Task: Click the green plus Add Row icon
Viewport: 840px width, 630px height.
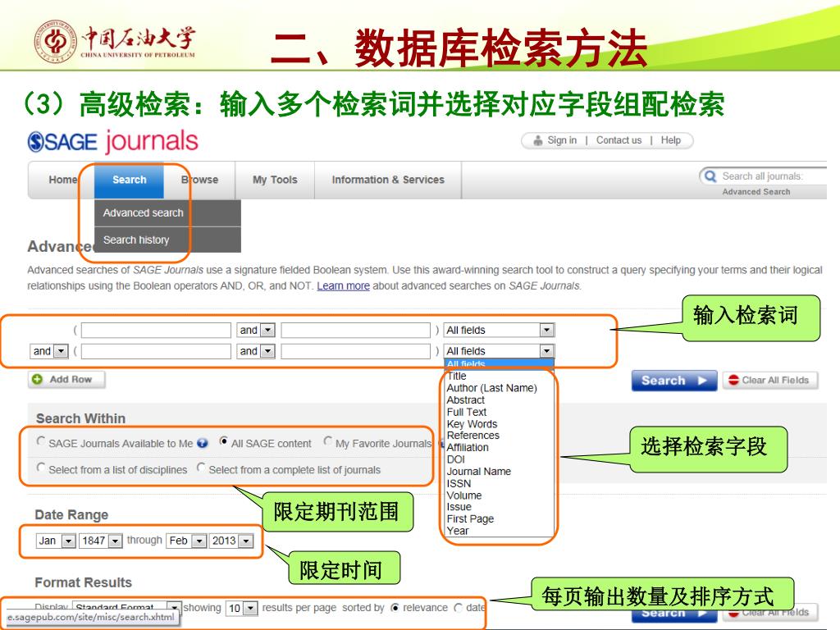Action: click(x=38, y=379)
